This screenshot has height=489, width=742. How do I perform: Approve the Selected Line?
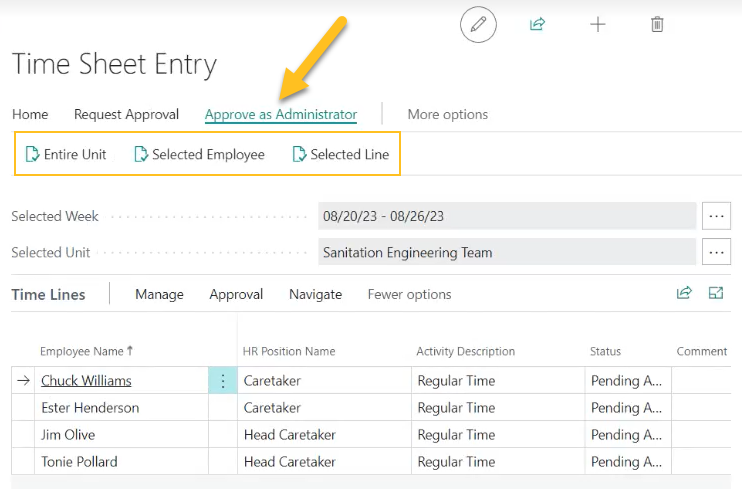[x=340, y=154]
